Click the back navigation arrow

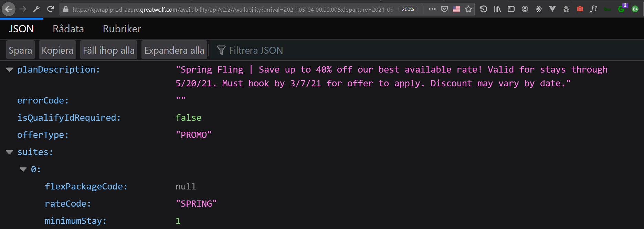(9, 9)
